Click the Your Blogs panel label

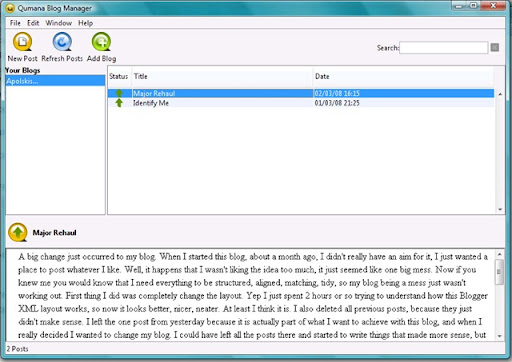point(23,70)
